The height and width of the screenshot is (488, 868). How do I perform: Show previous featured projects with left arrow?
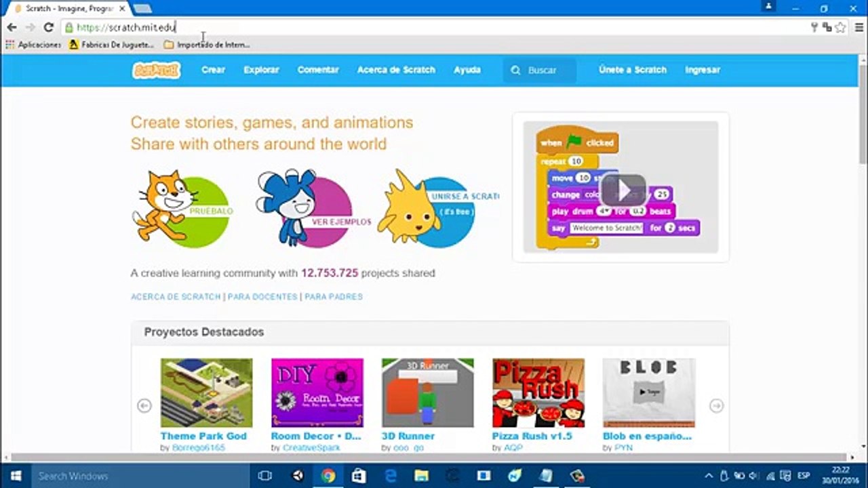(x=144, y=405)
